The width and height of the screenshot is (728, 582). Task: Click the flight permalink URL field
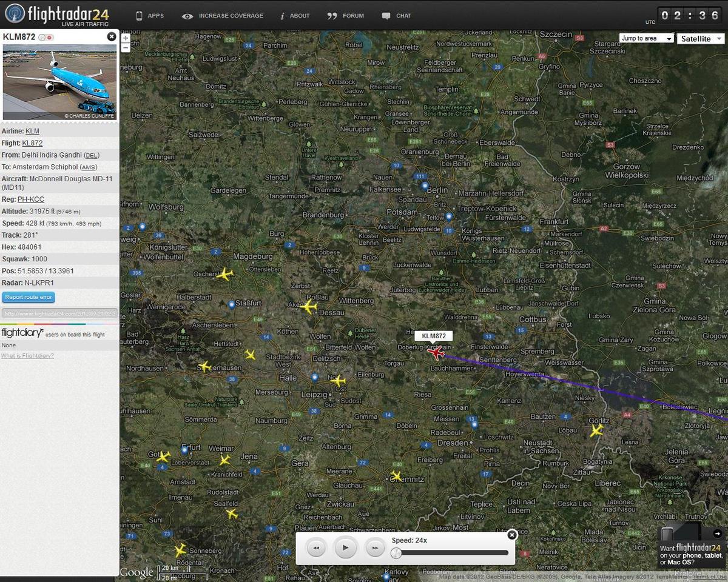tap(59, 313)
